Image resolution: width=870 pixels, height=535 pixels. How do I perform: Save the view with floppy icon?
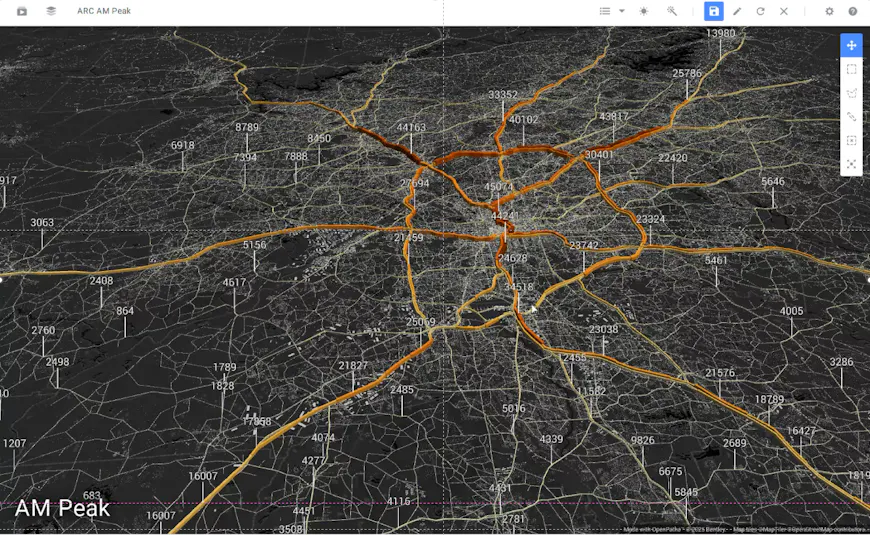[x=714, y=11]
